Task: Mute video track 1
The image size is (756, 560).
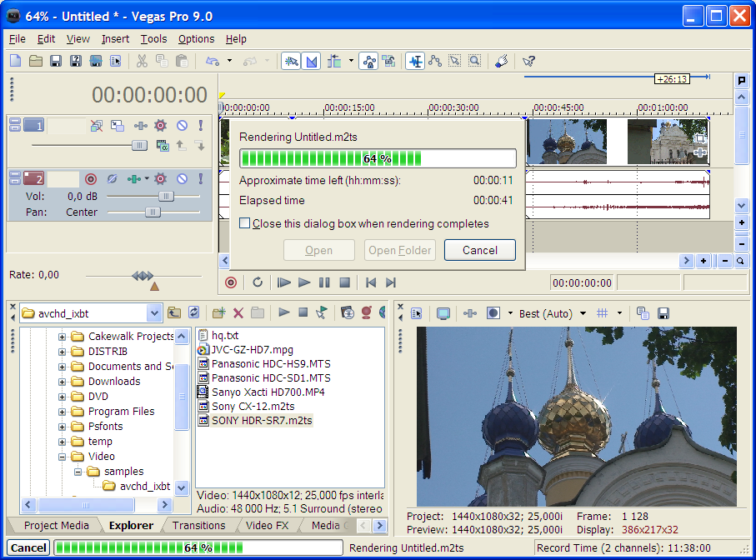Action: tap(182, 126)
